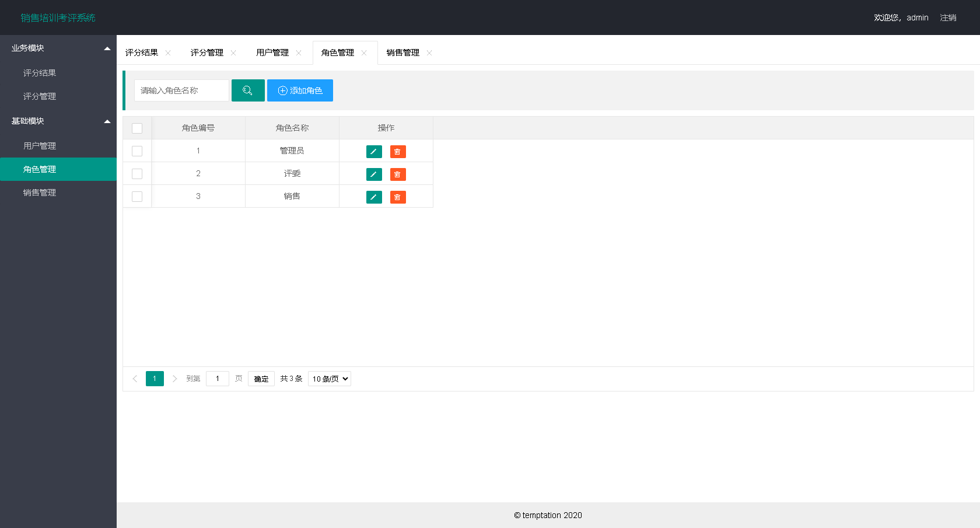Screen dimensions: 980x528
Task: Check the checkbox for the 管理员 row
Action: [x=137, y=151]
